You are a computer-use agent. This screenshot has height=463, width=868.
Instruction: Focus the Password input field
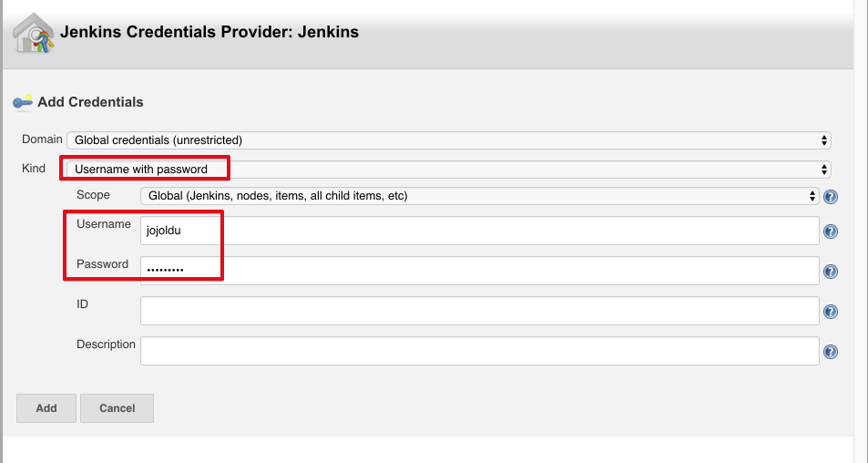click(479, 271)
